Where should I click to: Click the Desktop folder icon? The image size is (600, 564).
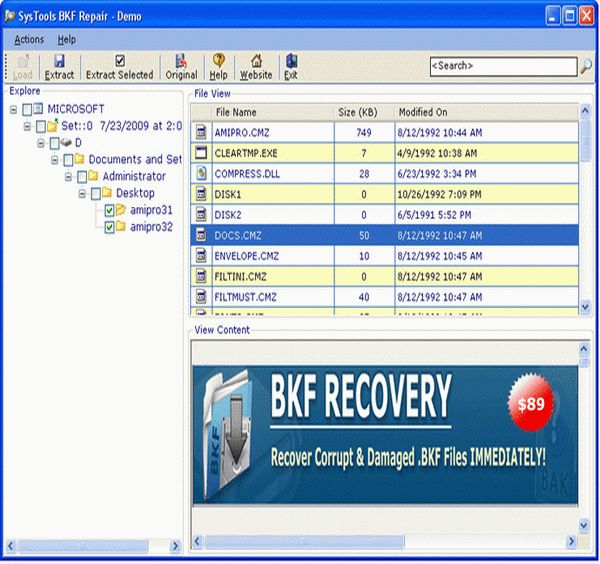107,192
